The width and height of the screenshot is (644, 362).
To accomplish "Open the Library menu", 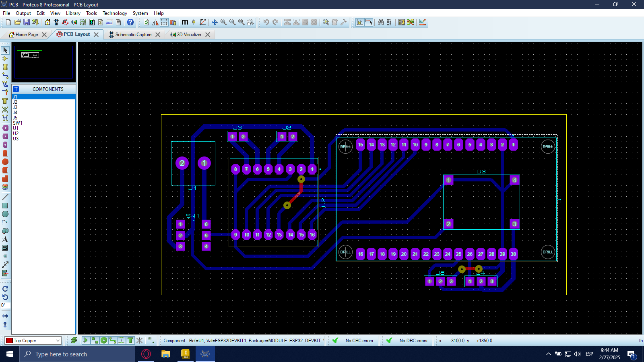I will tap(73, 13).
